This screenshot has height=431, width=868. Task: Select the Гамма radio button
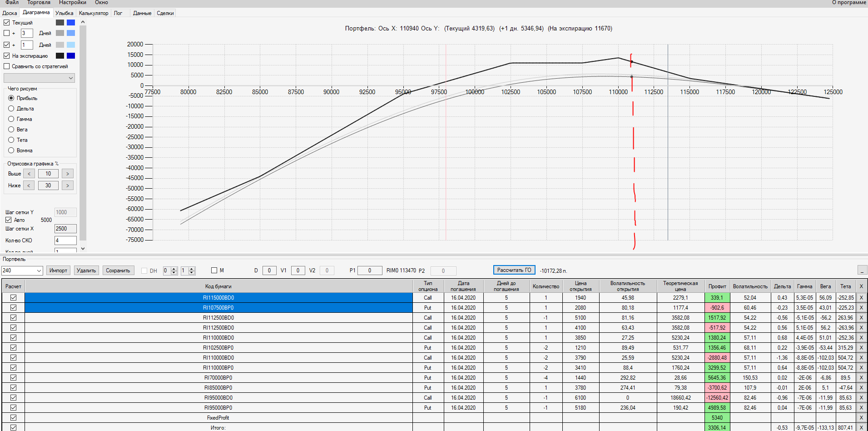tap(11, 119)
